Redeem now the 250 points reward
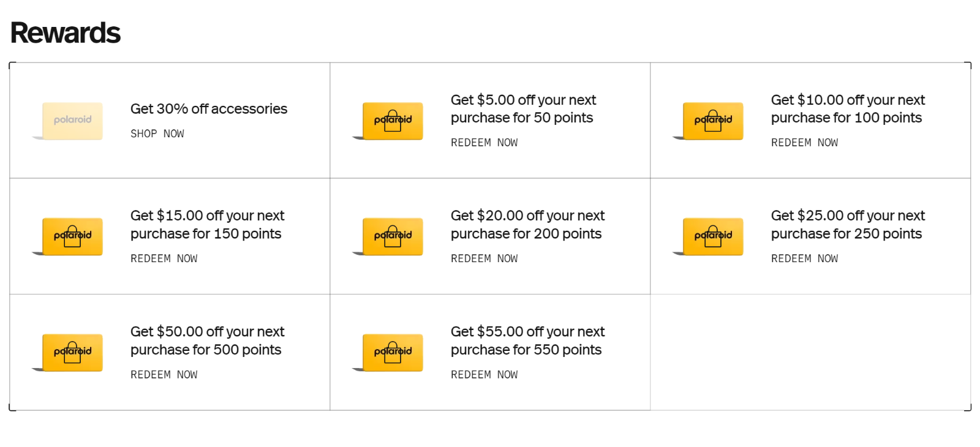 (x=805, y=258)
